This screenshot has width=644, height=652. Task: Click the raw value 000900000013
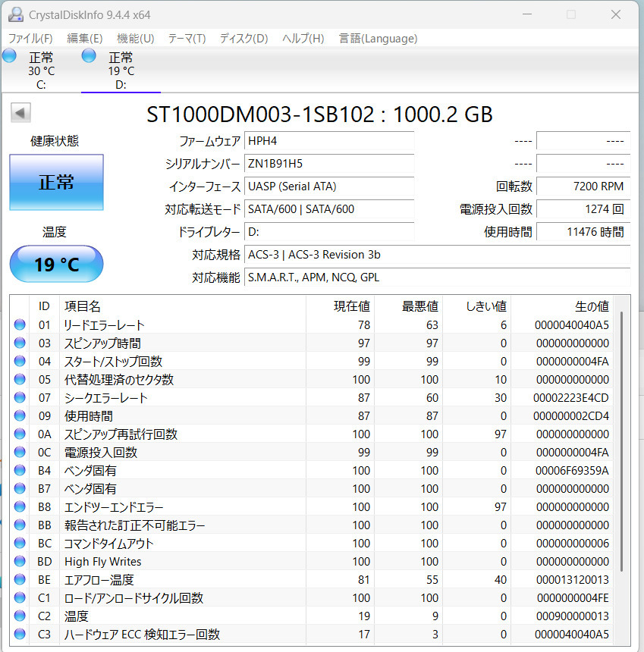(572, 616)
